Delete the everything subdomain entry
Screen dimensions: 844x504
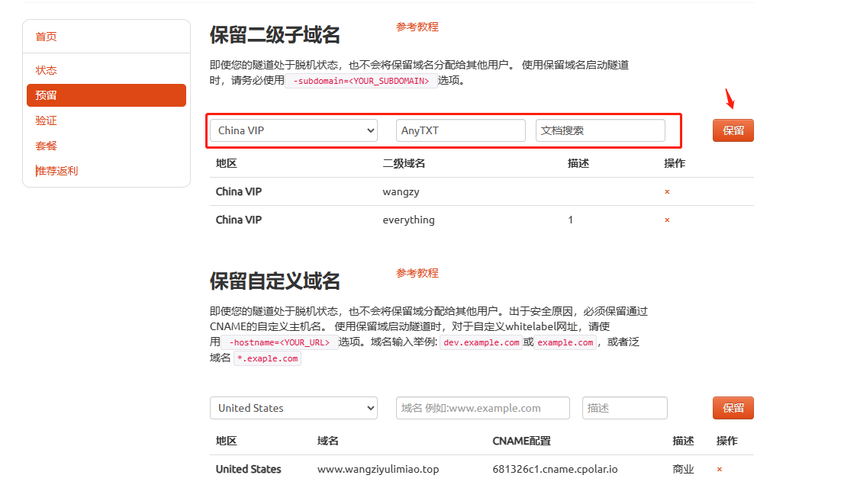pyautogui.click(x=667, y=220)
